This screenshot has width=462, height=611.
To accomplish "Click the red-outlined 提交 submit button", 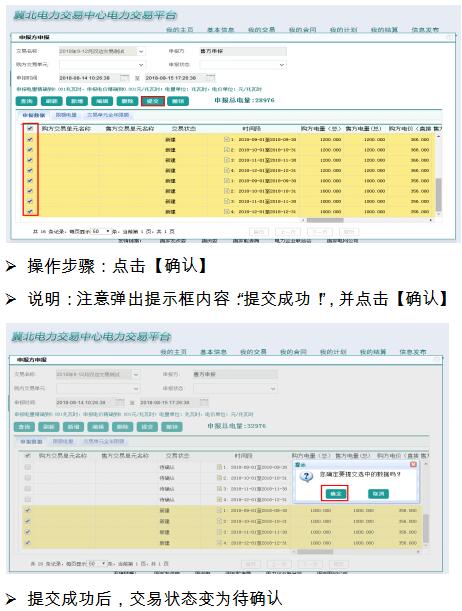I will coord(153,101).
